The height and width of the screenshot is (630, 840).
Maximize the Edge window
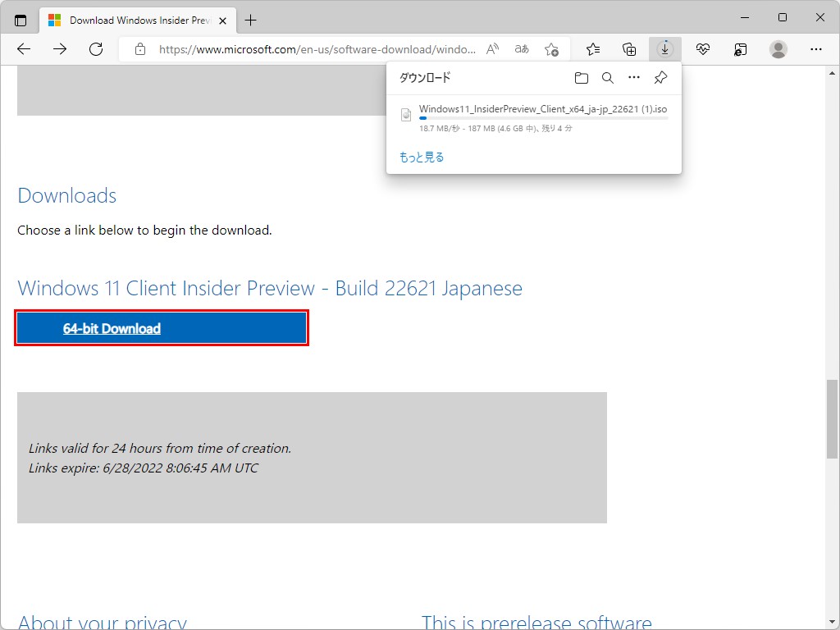click(782, 18)
